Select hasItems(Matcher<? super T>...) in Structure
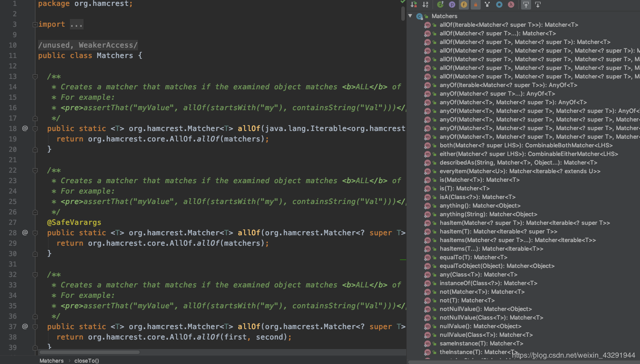This screenshot has height=364, width=640. click(518, 240)
